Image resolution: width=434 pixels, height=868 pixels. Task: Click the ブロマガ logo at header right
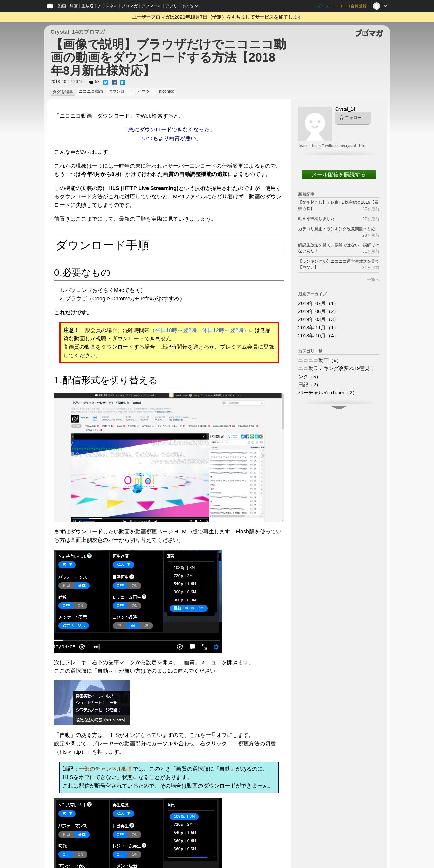pos(369,33)
